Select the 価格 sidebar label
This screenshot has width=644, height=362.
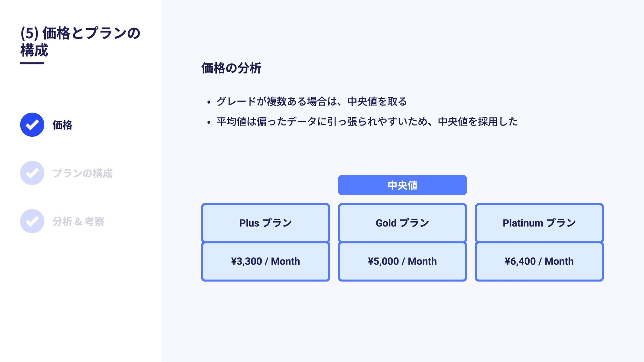[62, 125]
